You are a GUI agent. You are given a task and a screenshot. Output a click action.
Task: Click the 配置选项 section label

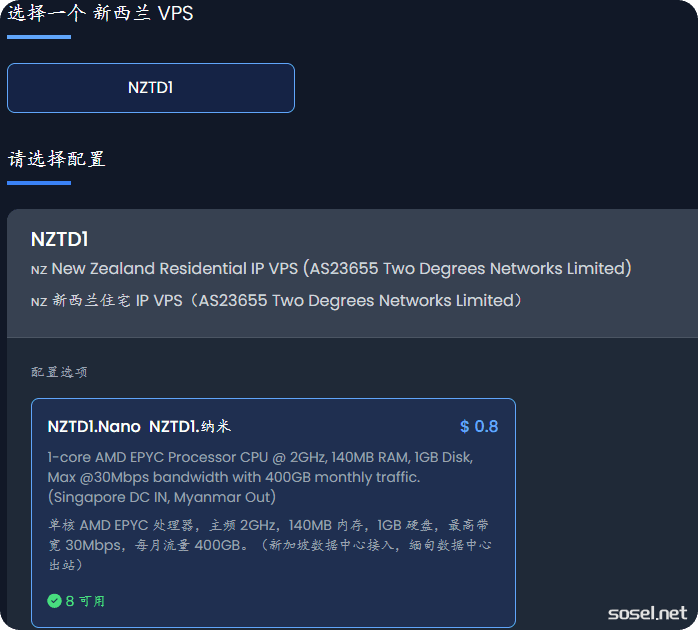59,372
